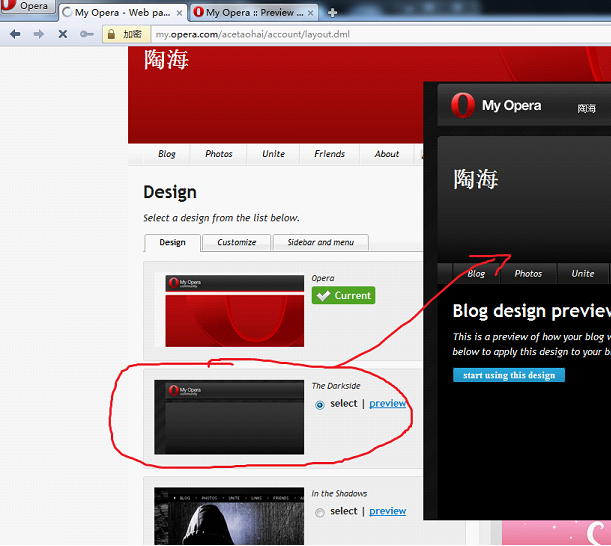Select The Darkside radio button
611x546 pixels.
pos(320,405)
